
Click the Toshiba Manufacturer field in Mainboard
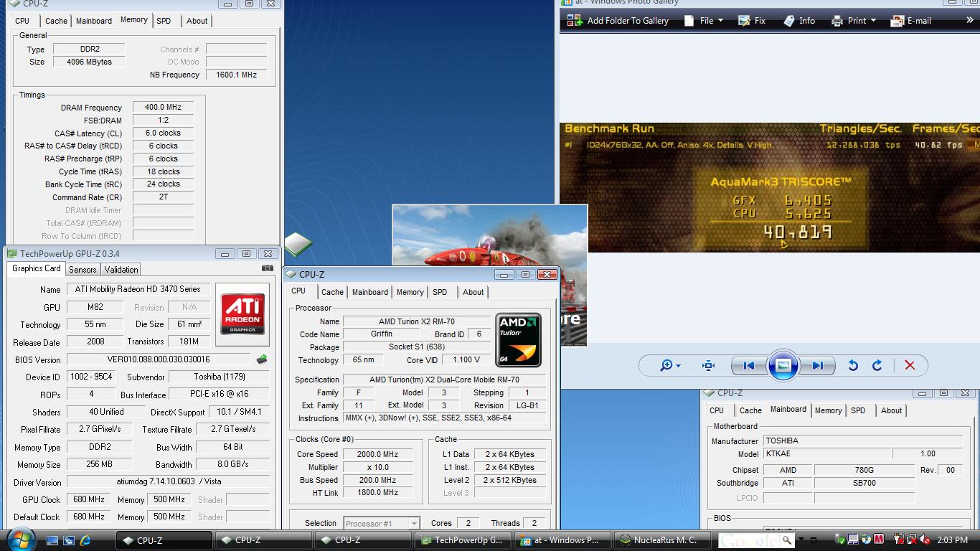point(863,441)
